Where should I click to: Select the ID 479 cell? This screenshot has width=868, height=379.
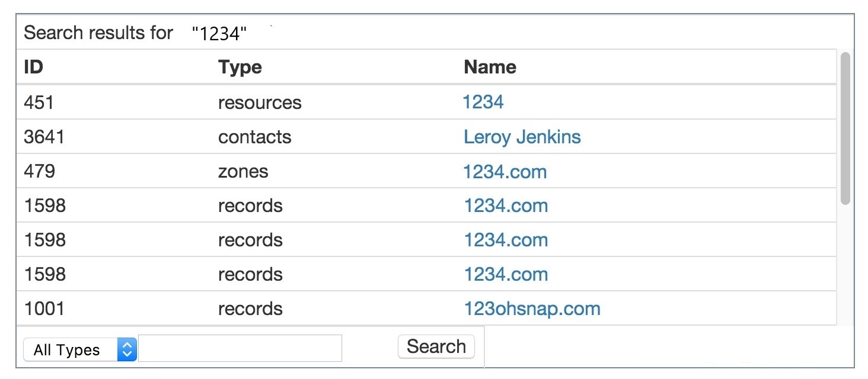(39, 172)
